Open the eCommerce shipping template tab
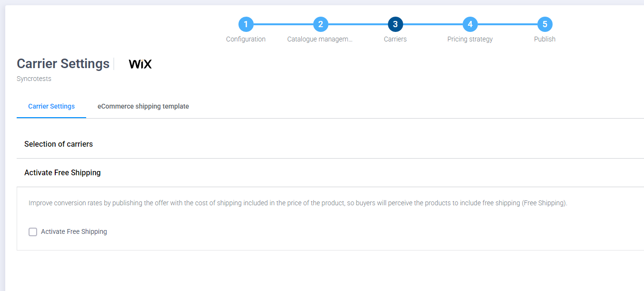The height and width of the screenshot is (291, 644). click(143, 106)
